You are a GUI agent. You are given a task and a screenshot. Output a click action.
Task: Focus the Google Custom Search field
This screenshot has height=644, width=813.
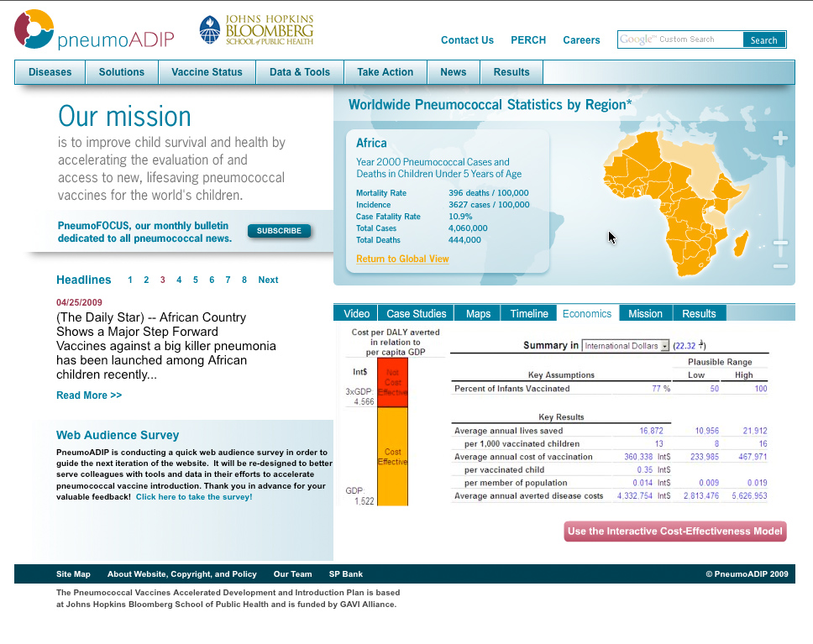click(680, 39)
